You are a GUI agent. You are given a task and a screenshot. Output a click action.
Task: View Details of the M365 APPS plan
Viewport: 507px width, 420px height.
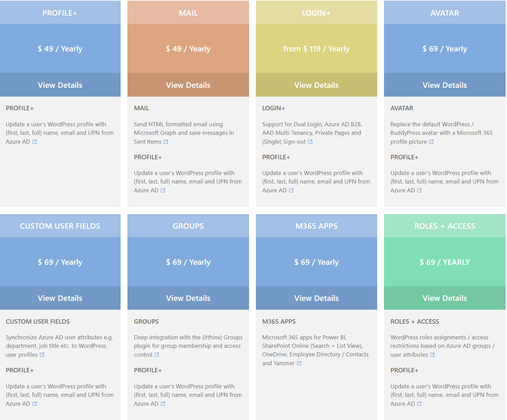click(x=317, y=298)
